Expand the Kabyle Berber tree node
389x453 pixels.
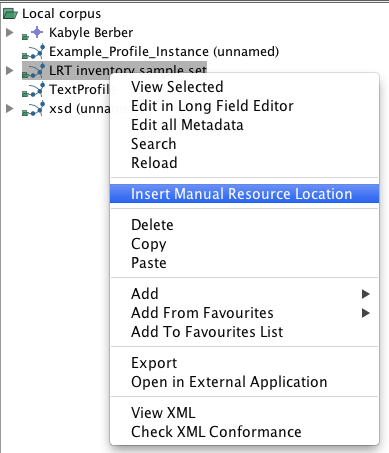pyautogui.click(x=10, y=32)
